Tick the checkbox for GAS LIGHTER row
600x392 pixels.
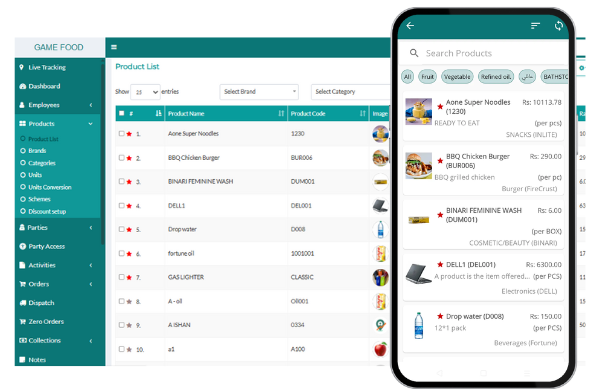point(121,277)
